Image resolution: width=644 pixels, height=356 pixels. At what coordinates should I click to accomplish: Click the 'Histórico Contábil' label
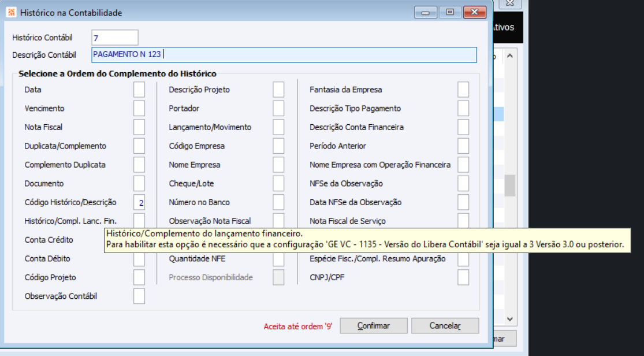coord(42,38)
